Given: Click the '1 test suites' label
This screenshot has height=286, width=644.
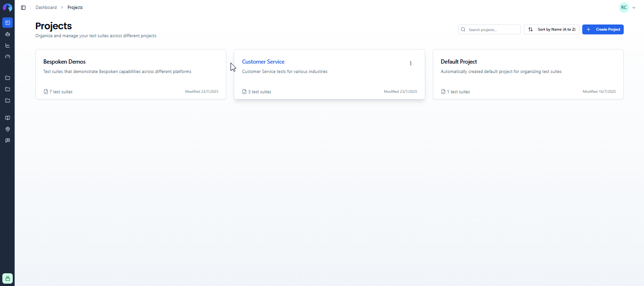Looking at the screenshot, I should [x=458, y=92].
